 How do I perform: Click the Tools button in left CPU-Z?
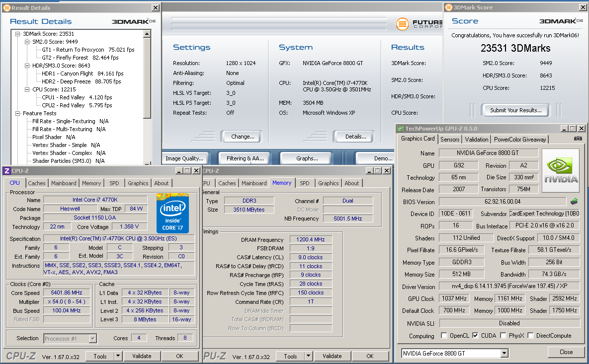pyautogui.click(x=100, y=356)
